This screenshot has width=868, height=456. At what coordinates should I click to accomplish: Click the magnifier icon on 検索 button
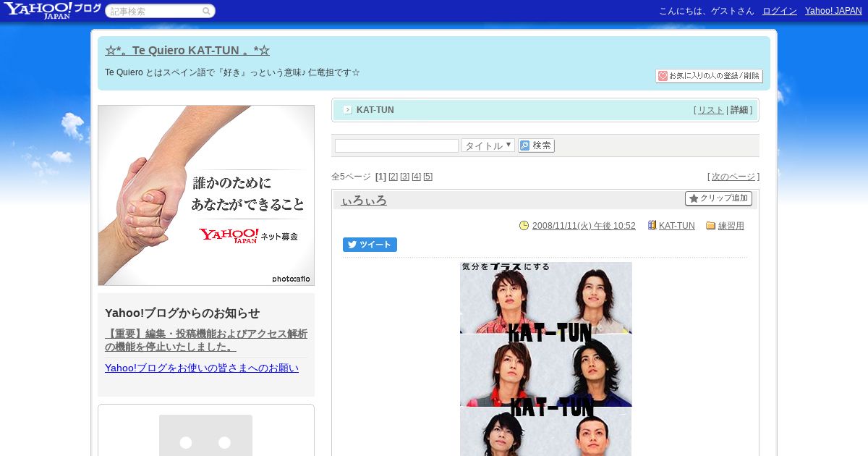pos(524,145)
